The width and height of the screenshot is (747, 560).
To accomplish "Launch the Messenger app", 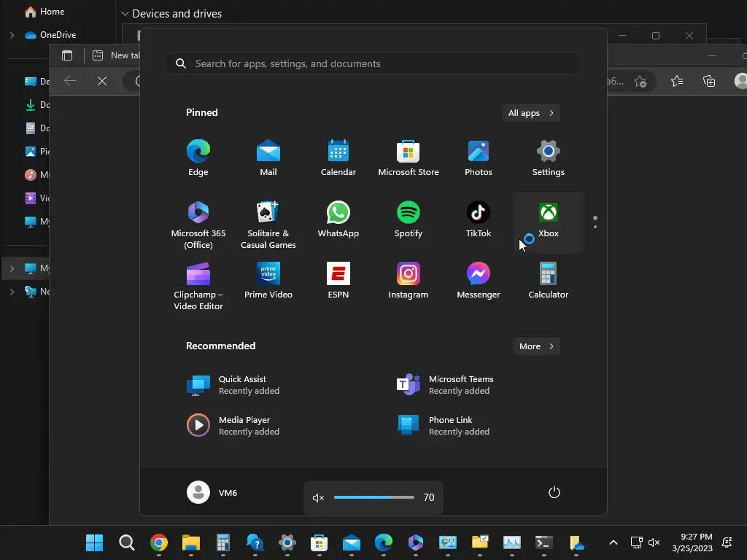I will point(479,281).
